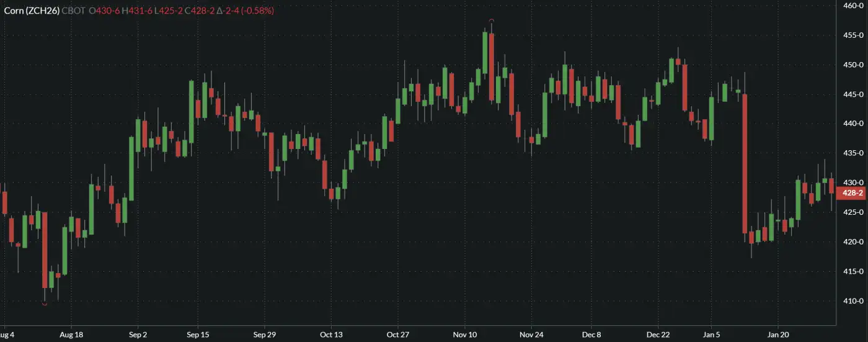Click the 460-0 price axis label
This screenshot has width=868, height=342.
pyautogui.click(x=852, y=6)
